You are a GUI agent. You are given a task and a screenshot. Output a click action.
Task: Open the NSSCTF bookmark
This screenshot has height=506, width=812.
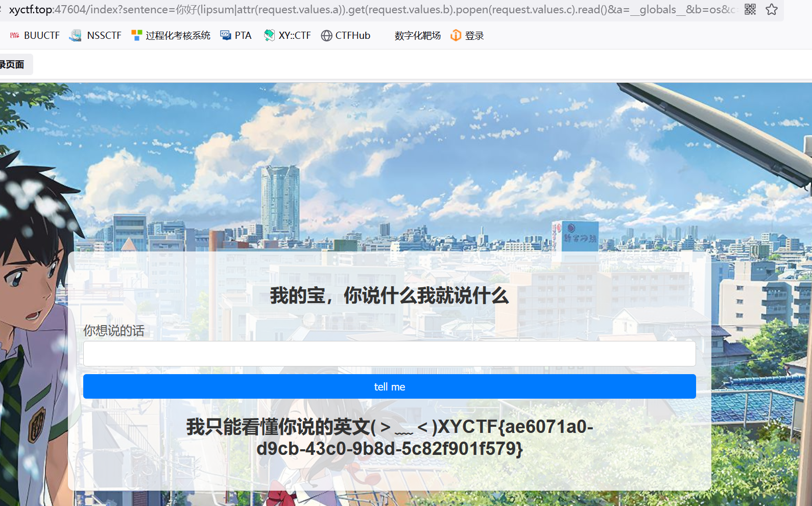[96, 35]
